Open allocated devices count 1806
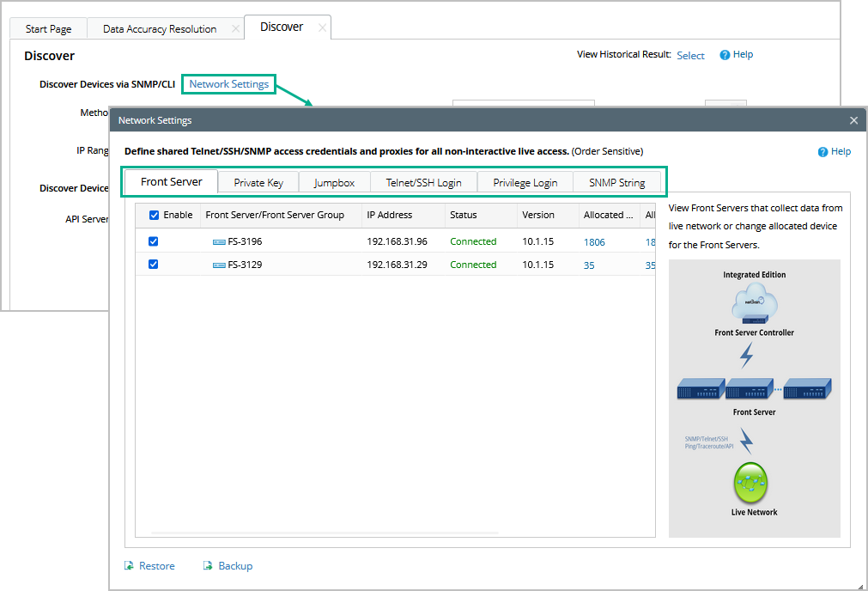Image resolution: width=868 pixels, height=591 pixels. 594,242
